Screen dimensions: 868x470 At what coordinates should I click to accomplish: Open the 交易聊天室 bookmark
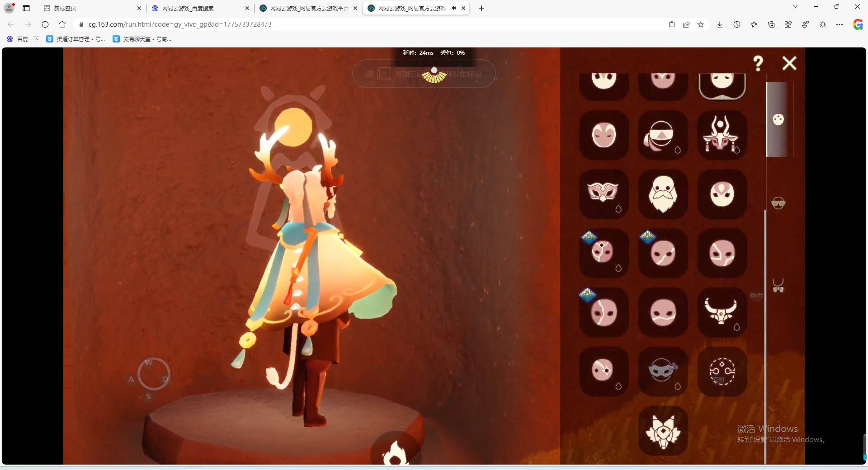[142, 39]
